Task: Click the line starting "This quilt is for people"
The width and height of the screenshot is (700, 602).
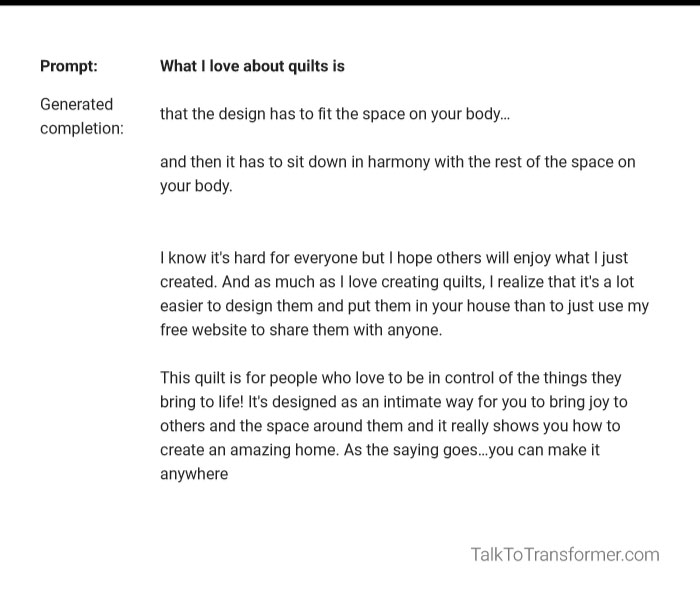Action: 390,378
